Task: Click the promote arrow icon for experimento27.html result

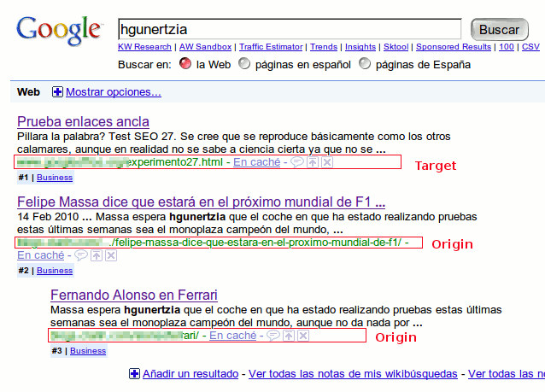Action: click(313, 162)
